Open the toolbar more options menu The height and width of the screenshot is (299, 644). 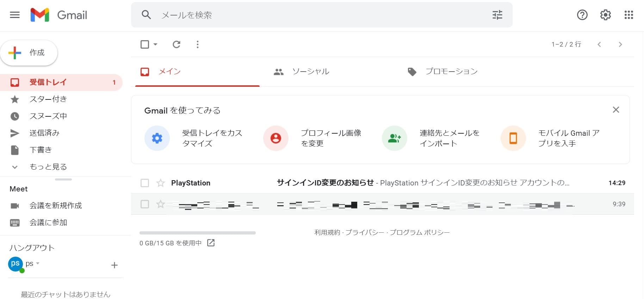click(x=198, y=44)
